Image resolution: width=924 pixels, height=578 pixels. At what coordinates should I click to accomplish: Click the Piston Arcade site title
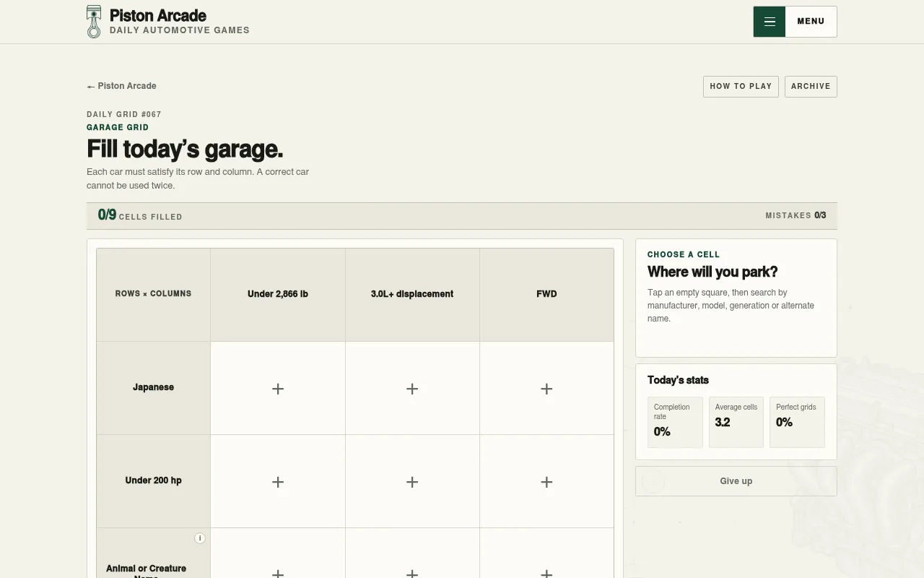coord(158,15)
